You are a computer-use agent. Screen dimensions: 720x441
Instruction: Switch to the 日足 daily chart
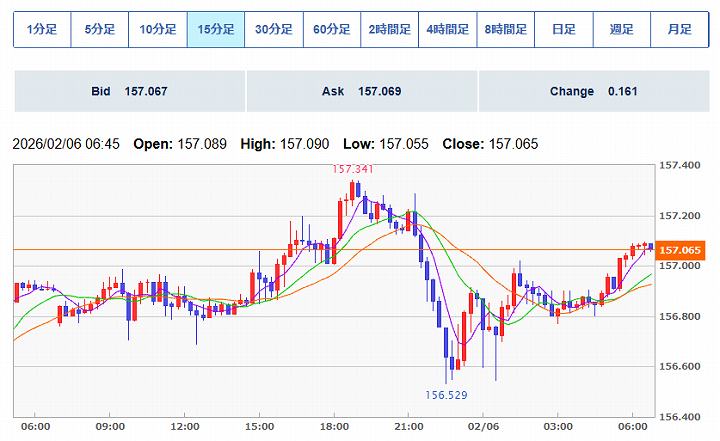[x=564, y=30]
